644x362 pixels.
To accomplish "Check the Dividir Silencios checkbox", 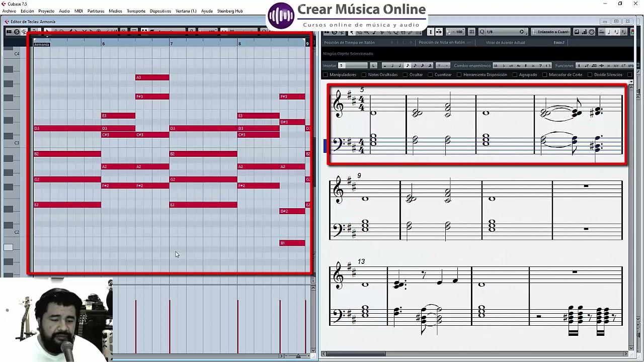I will (590, 74).
